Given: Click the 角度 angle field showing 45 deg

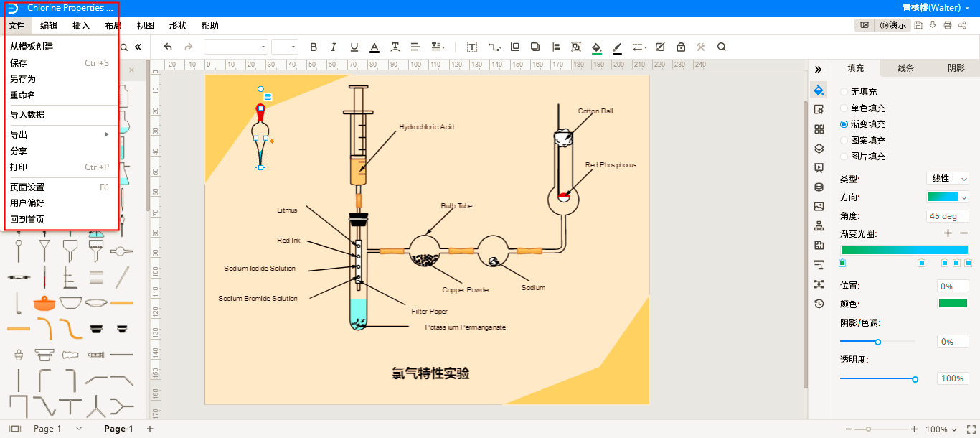Looking at the screenshot, I should (x=948, y=216).
